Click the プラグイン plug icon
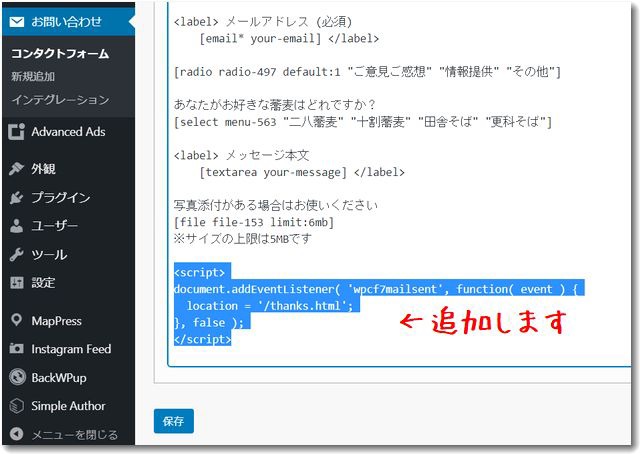Image resolution: width=640 pixels, height=454 pixels. tap(16, 197)
